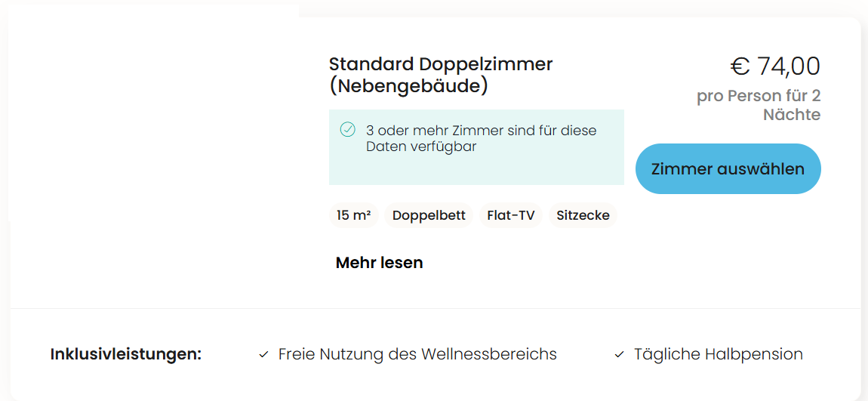Click the pro Person für 2 Nächte label
This screenshot has width=868, height=401.
point(759,105)
